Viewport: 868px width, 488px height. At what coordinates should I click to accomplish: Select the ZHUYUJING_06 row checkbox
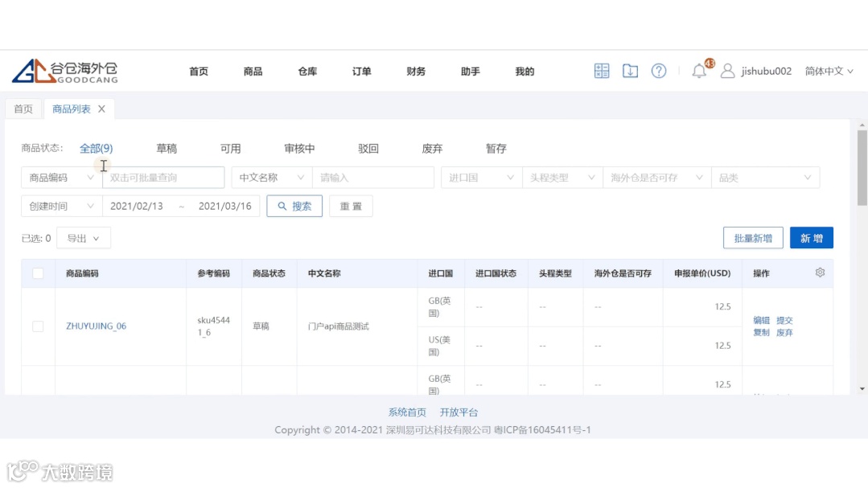38,326
